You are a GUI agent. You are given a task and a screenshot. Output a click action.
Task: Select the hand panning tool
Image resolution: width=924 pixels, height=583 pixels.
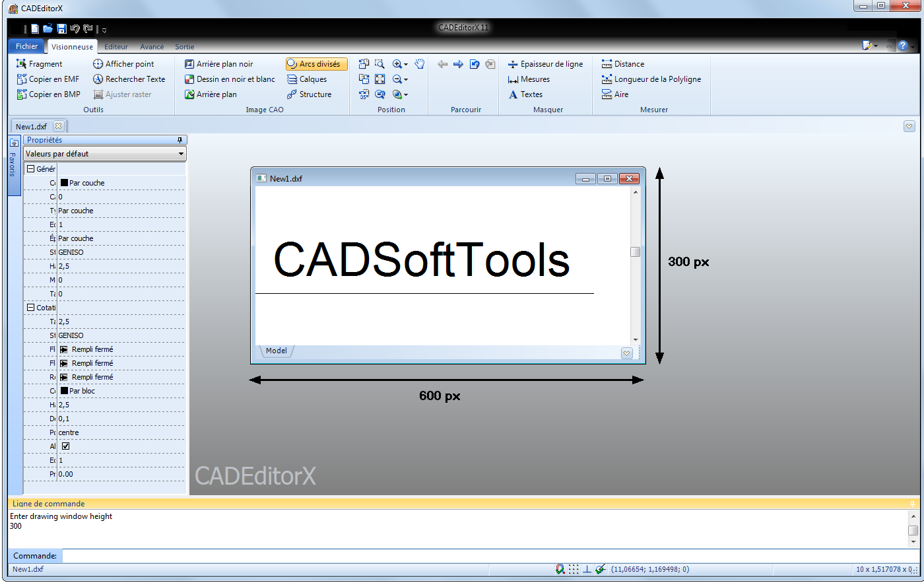point(419,64)
